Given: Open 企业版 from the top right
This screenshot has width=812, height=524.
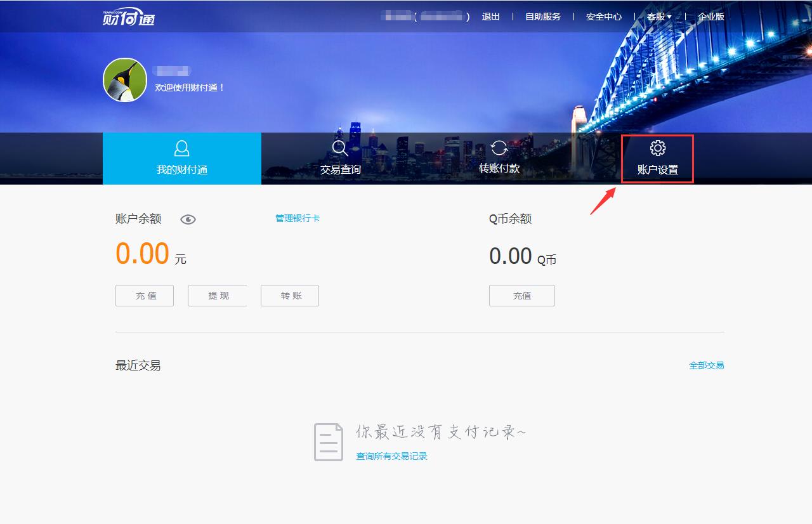Looking at the screenshot, I should coord(712,16).
